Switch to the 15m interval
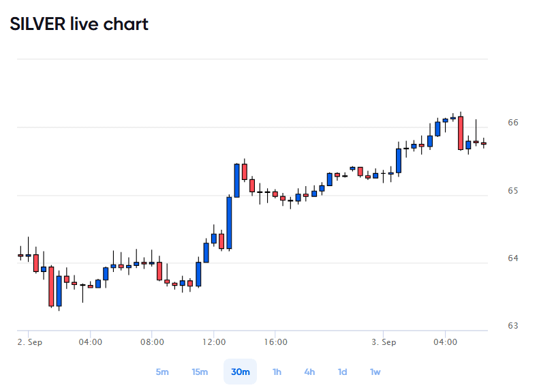This screenshot has height=392, width=539. [200, 372]
